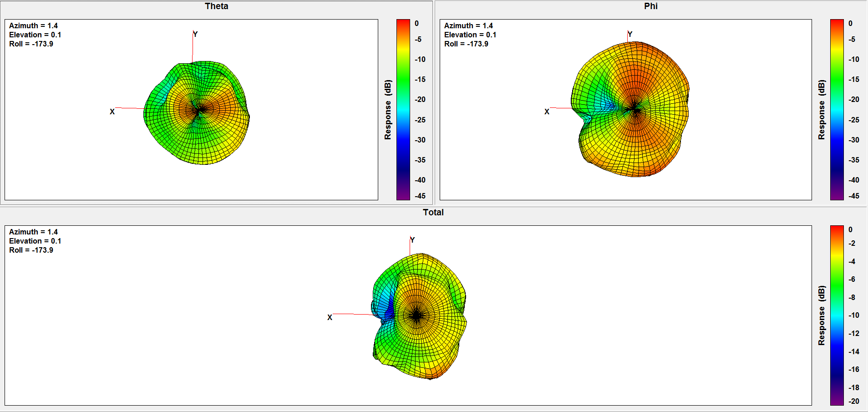Click Roll = -173.9 in Phi plot

[466, 44]
